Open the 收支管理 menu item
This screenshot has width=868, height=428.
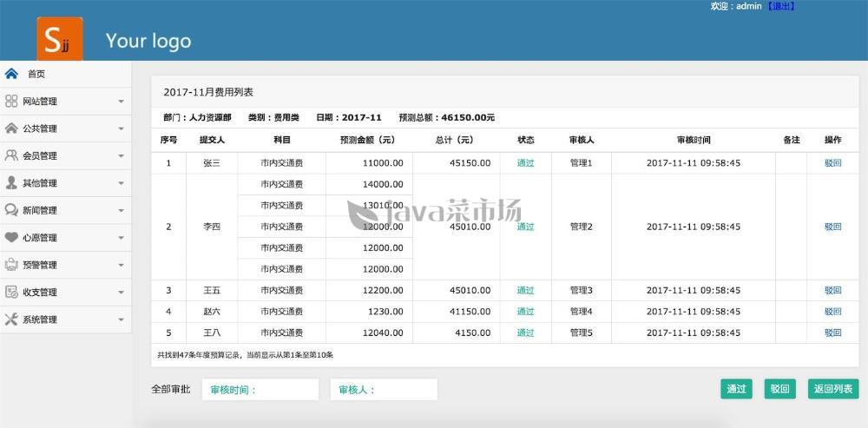40,293
